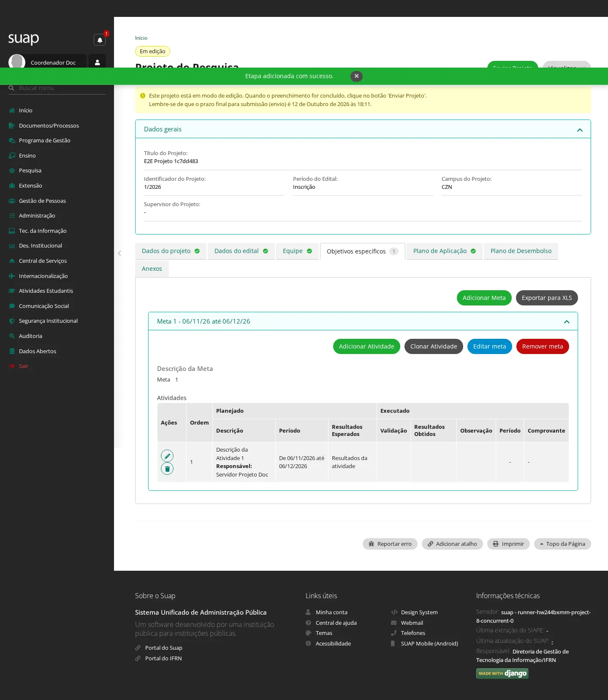
Task: Switch to Dados do projeto tab
Action: [171, 251]
